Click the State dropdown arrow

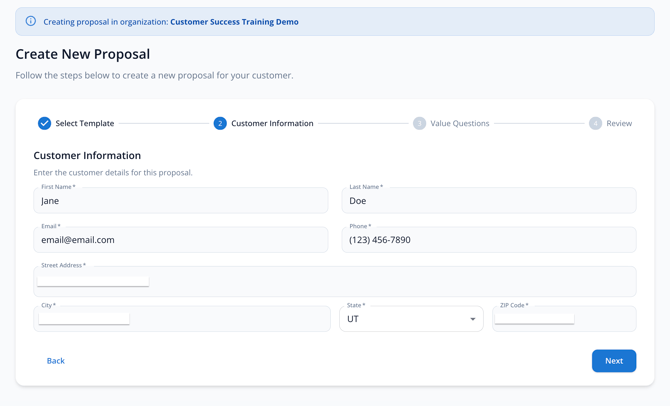pyautogui.click(x=473, y=319)
